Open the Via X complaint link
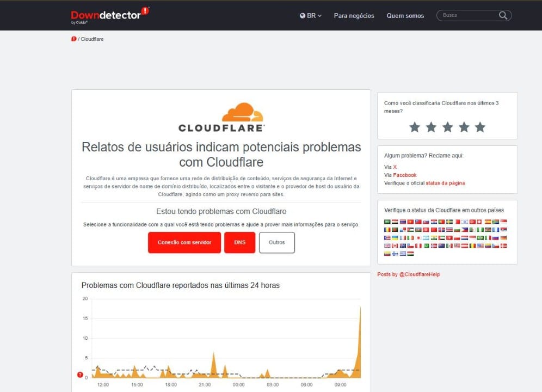The width and height of the screenshot is (542, 392). pos(395,167)
